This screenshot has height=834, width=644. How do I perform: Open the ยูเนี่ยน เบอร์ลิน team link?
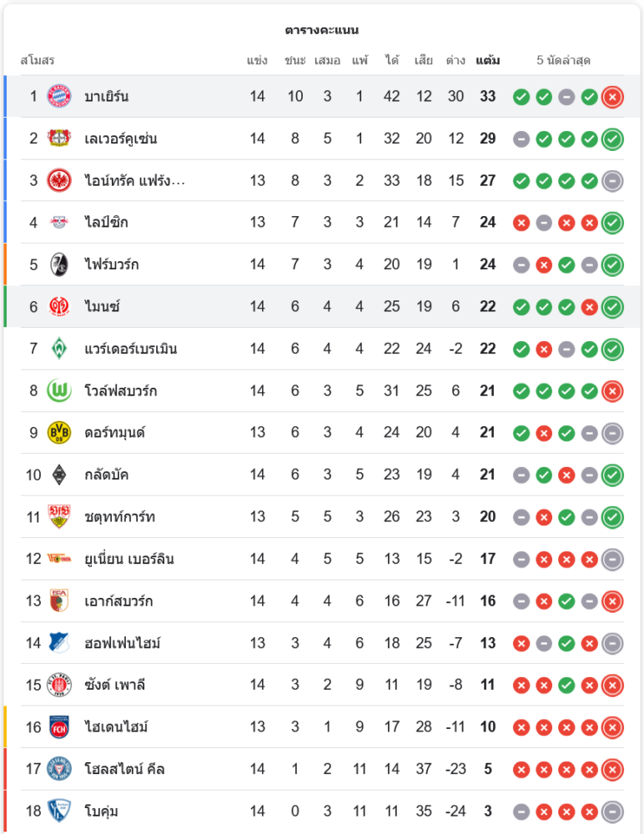[x=129, y=559]
